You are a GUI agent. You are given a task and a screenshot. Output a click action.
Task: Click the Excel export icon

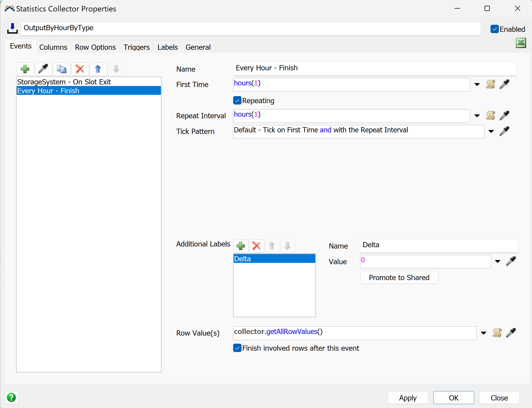(x=521, y=43)
